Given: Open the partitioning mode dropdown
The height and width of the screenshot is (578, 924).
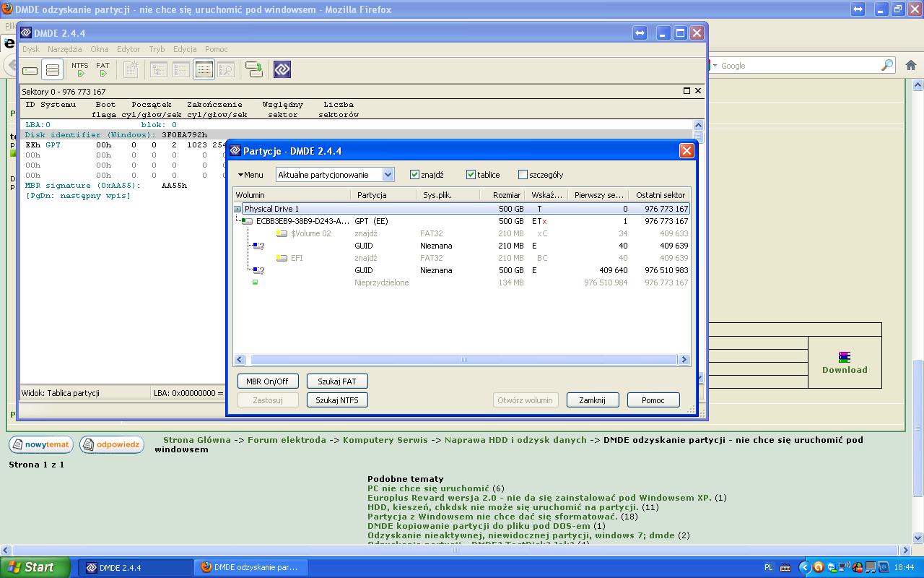Looking at the screenshot, I should (x=388, y=174).
